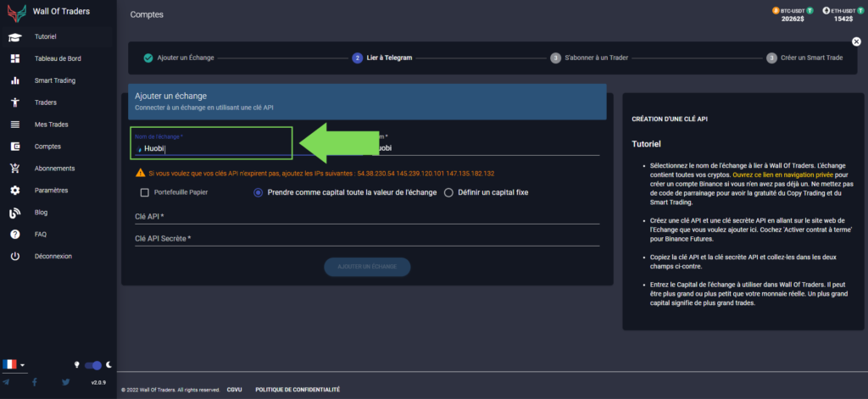Click the Comptes page title
The image size is (868, 399).
pyautogui.click(x=147, y=15)
